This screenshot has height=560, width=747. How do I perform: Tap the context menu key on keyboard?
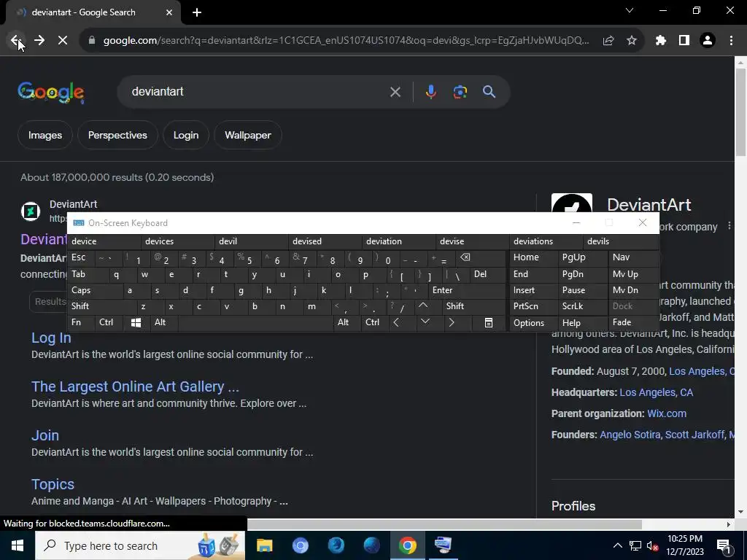pos(488,323)
